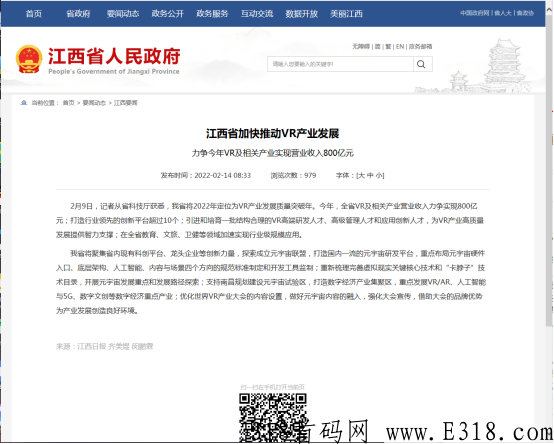Image resolution: width=554 pixels, height=444 pixels.
Task: Open the 政务公开 navigation menu item
Action: click(167, 13)
